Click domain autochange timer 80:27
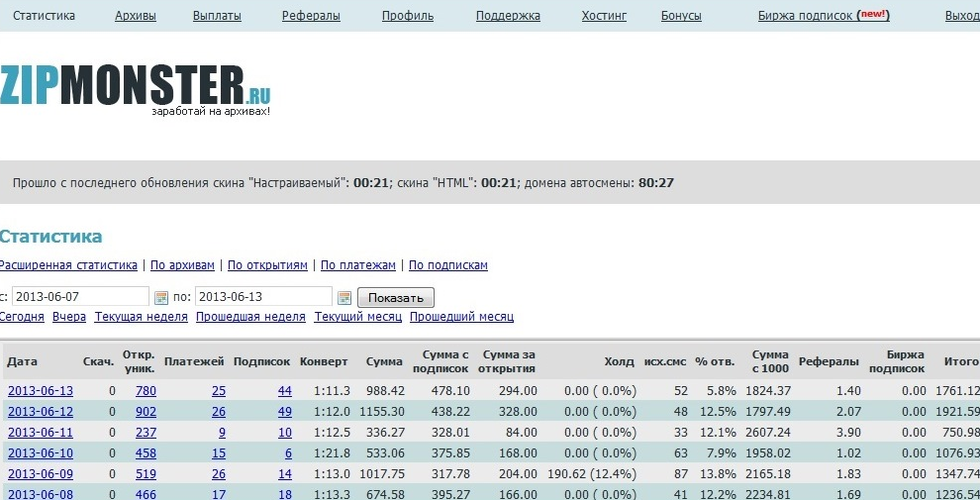This screenshot has width=980, height=500. click(x=656, y=183)
